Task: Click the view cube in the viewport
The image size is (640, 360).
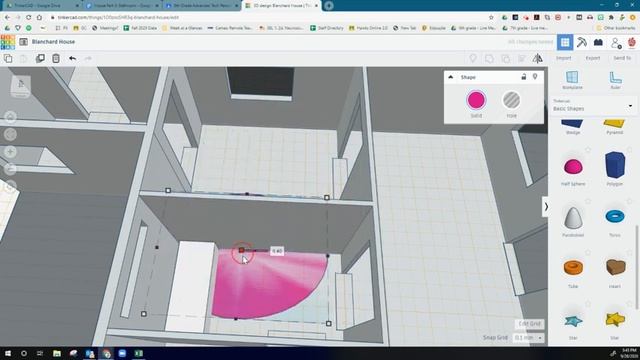Action: [21, 86]
